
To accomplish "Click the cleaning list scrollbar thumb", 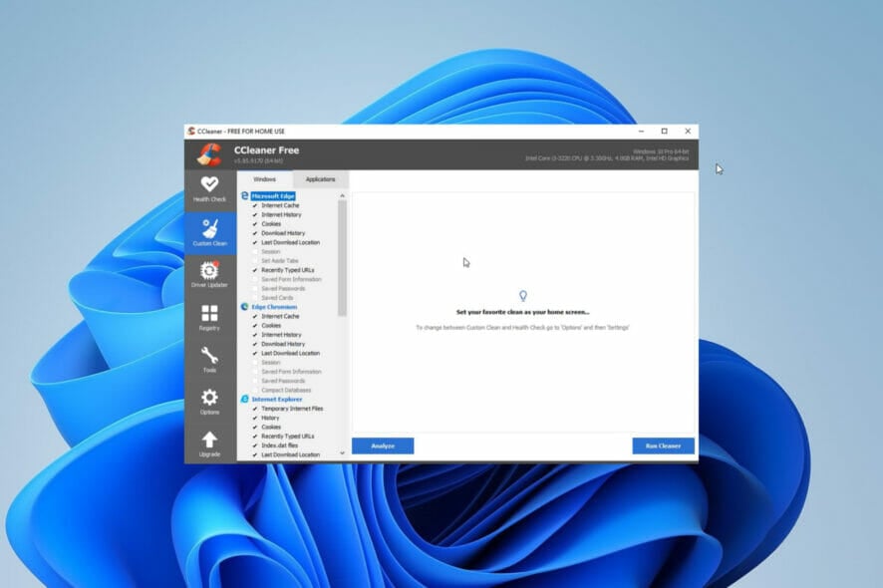I will (343, 258).
